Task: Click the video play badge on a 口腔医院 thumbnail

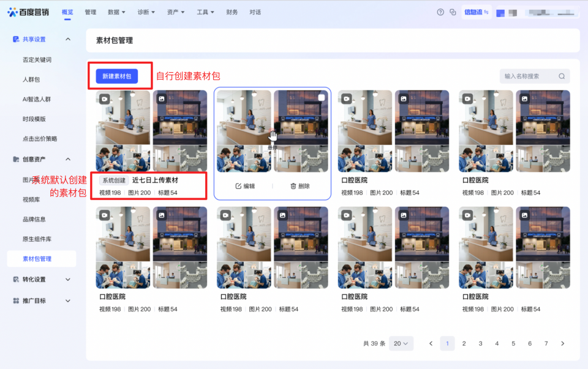Action: (345, 97)
